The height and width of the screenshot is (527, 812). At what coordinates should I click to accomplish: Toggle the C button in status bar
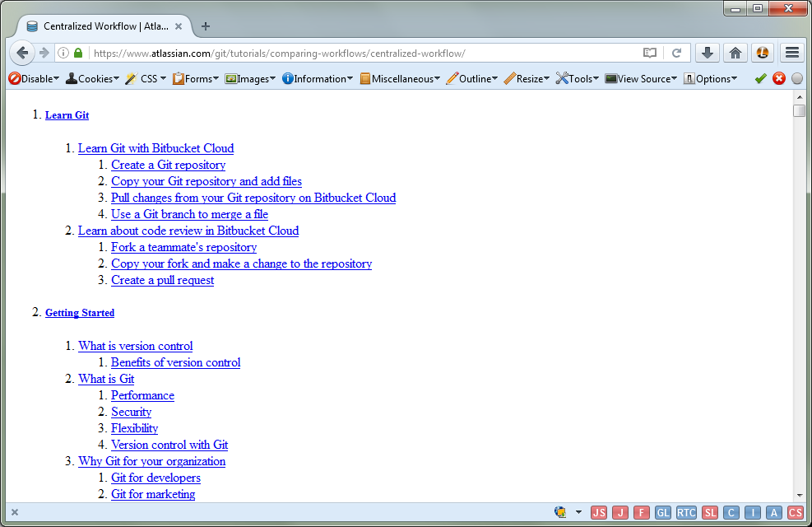pos(731,512)
